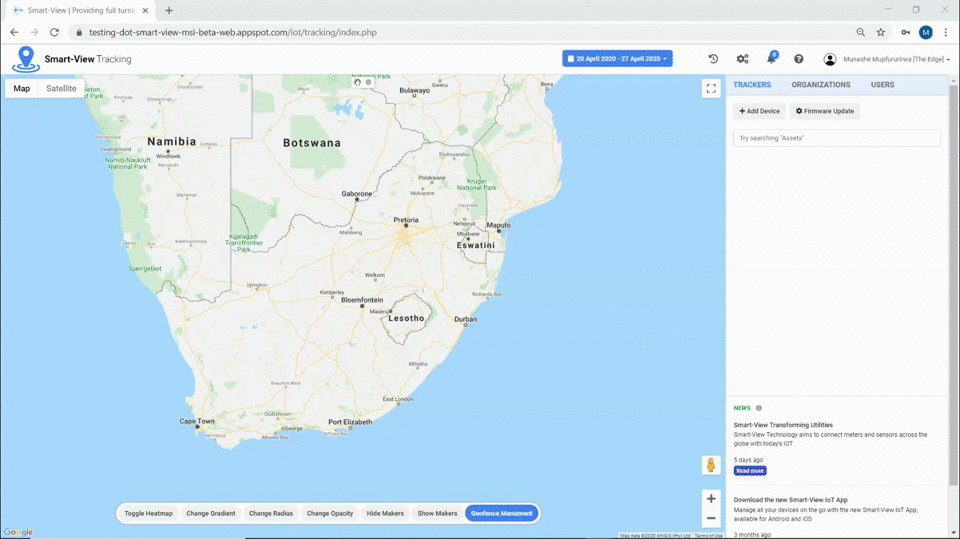Switch to the USERS tab
The height and width of the screenshot is (539, 960).
(x=882, y=85)
